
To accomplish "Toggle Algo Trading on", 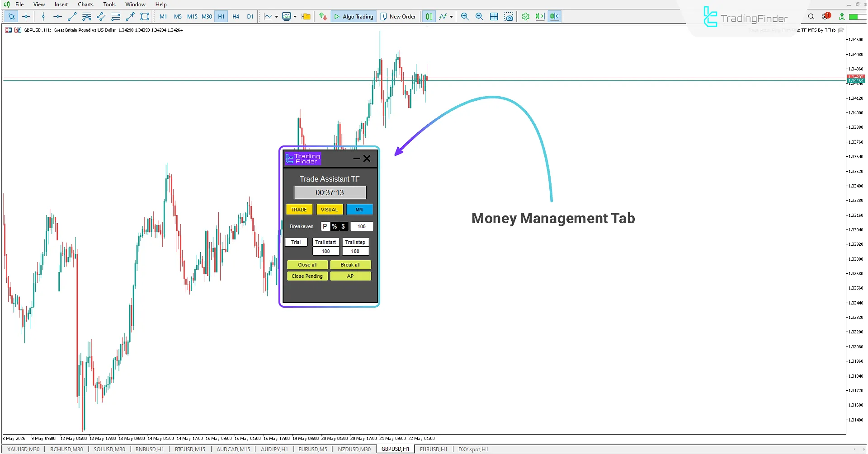I will click(354, 16).
